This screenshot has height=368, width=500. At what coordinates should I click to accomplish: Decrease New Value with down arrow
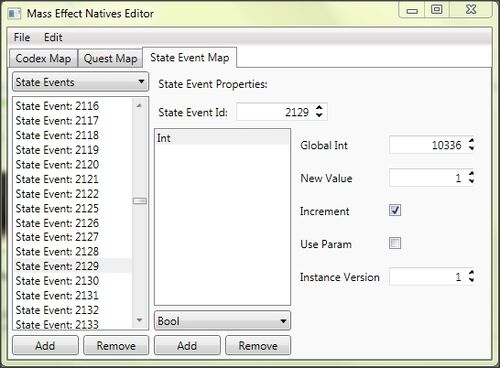(471, 182)
